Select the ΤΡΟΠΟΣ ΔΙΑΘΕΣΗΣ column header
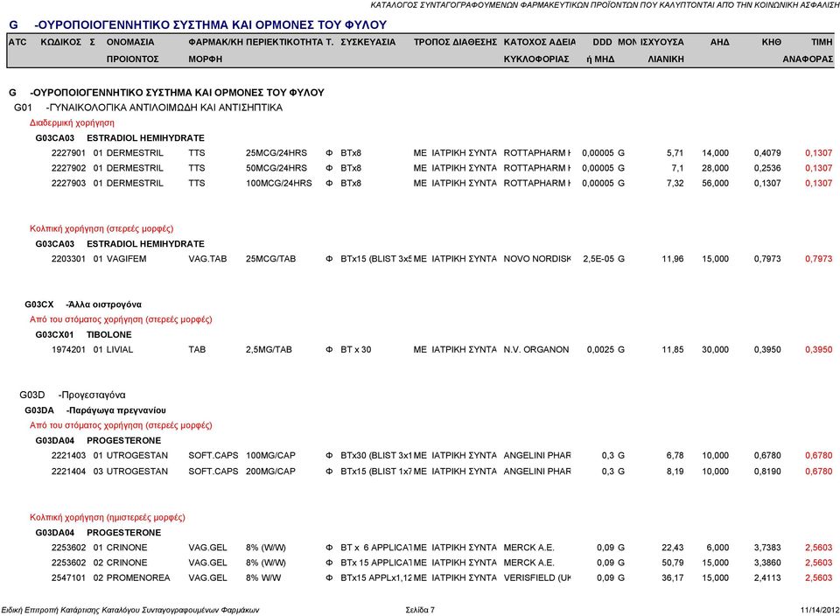The image size is (840, 616). click(455, 42)
